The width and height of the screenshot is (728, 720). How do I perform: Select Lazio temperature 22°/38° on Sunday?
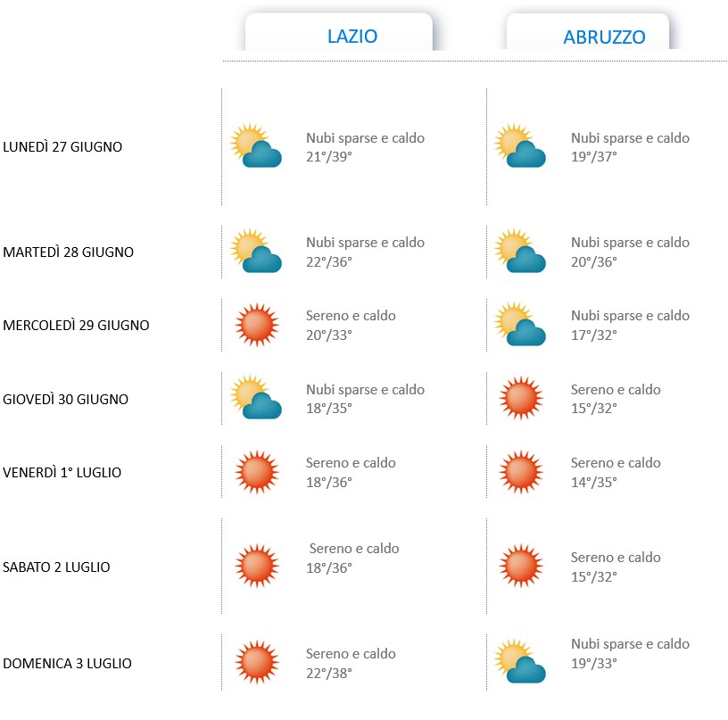329,673
